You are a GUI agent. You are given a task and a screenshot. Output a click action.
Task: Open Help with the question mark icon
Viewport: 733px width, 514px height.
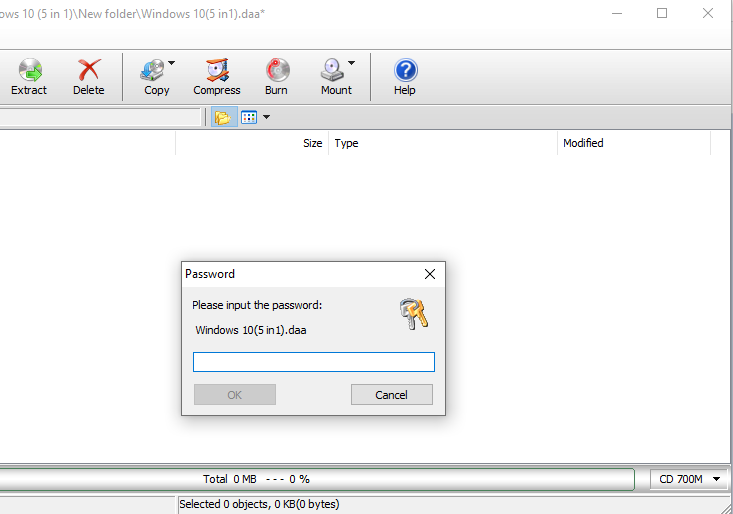pyautogui.click(x=405, y=70)
